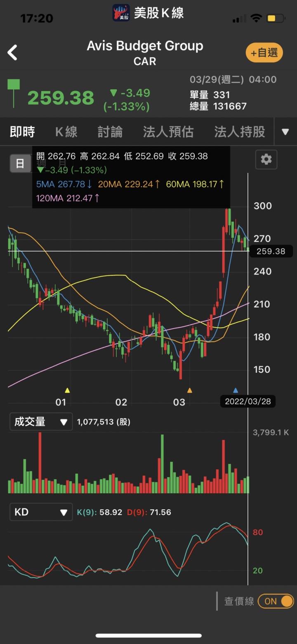Image resolution: width=297 pixels, height=644 pixels.
Task: Tap the D(9): 71.56 reading
Action: click(x=149, y=512)
